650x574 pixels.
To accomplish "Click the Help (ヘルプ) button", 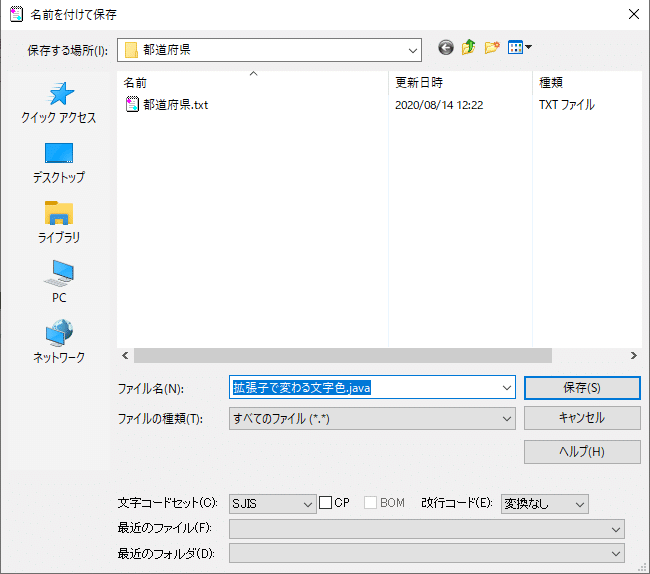I will click(582, 452).
